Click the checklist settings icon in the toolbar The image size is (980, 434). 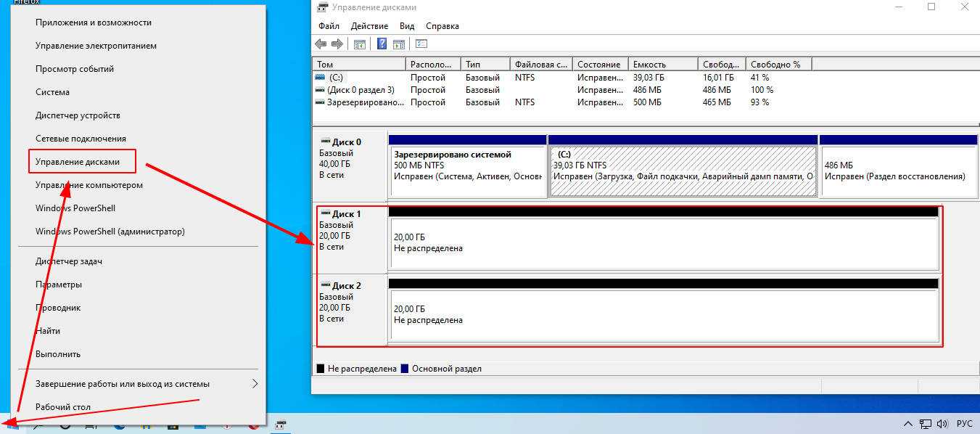[x=421, y=44]
